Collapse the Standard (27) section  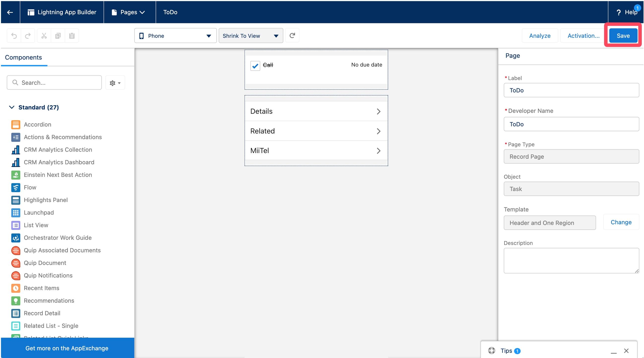[11, 107]
